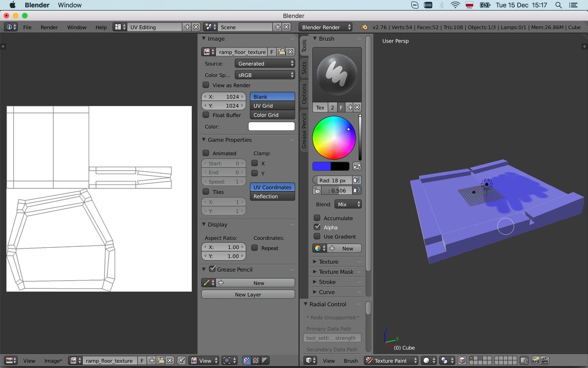Toggle the Alpha checkbox for brush

pos(317,227)
